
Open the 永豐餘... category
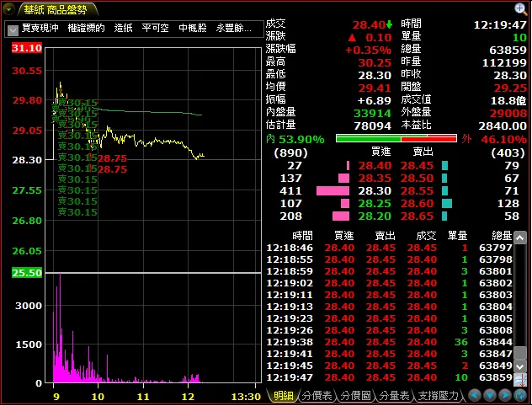(x=234, y=28)
